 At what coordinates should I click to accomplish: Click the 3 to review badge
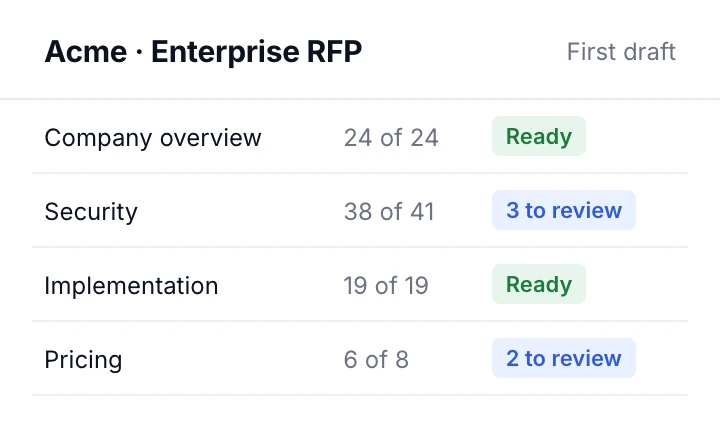point(564,210)
